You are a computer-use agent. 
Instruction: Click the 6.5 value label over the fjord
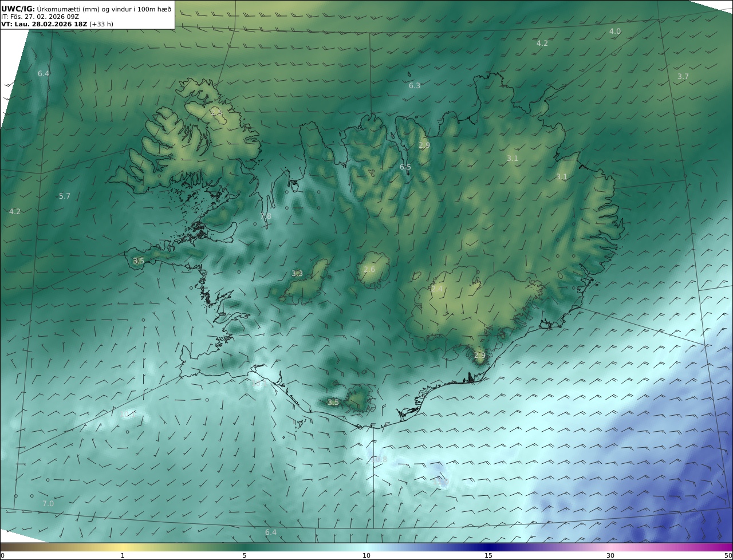(405, 167)
